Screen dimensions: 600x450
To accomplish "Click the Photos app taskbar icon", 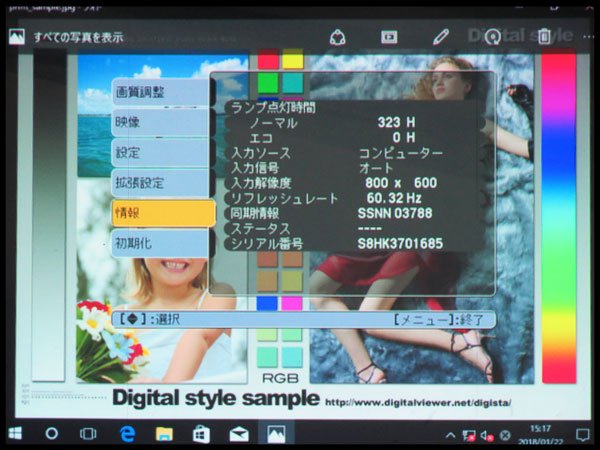I will click(276, 434).
